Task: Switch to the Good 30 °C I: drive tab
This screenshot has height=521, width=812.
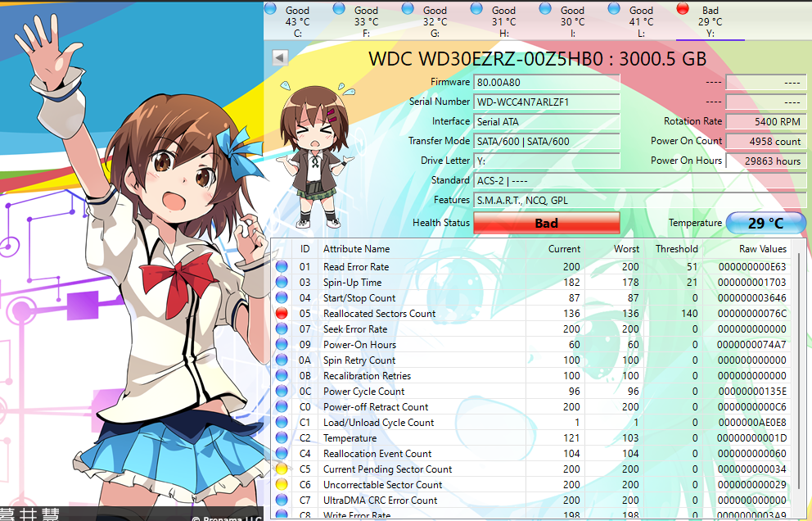Action: 572,21
